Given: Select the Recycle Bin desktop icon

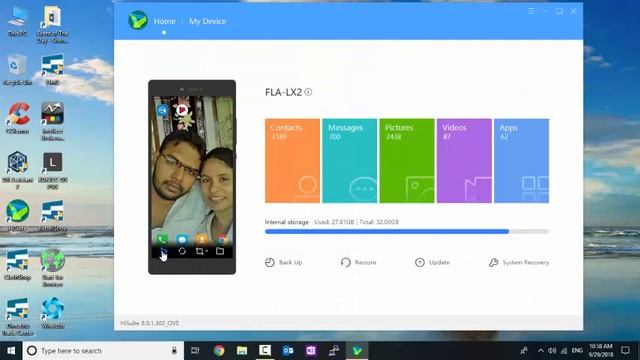Looking at the screenshot, I should click(18, 70).
